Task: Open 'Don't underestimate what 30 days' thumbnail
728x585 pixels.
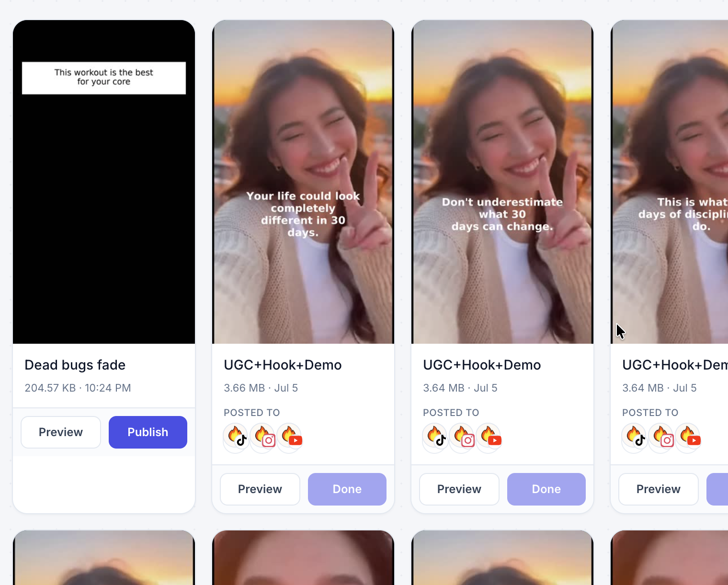Action: pyautogui.click(x=502, y=182)
